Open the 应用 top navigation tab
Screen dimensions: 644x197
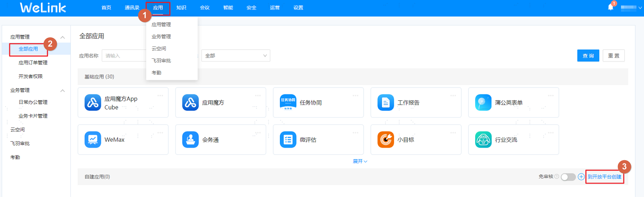click(158, 8)
